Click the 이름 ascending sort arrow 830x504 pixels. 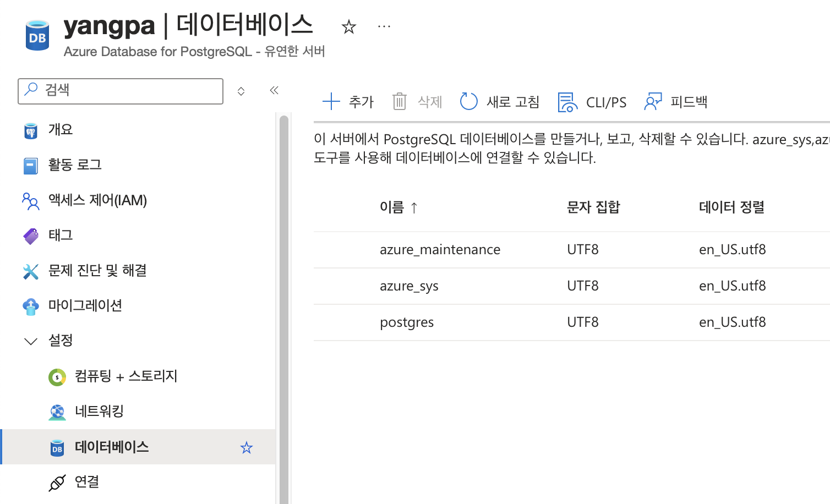[414, 208]
